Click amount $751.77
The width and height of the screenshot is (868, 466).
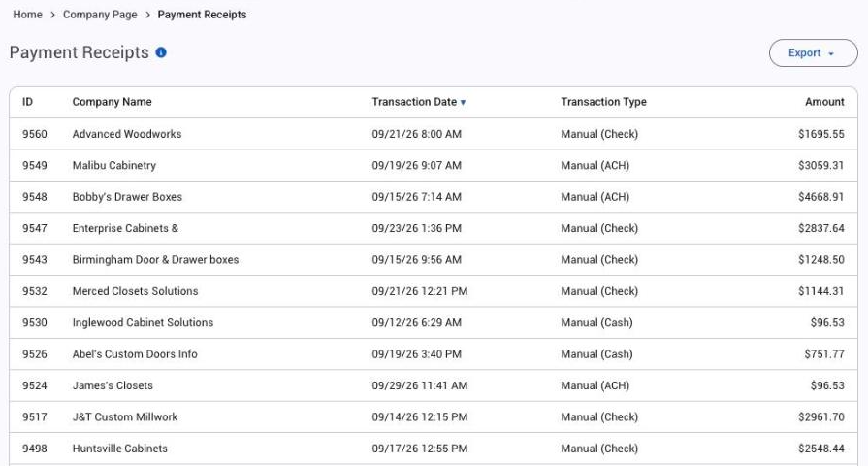[824, 354]
